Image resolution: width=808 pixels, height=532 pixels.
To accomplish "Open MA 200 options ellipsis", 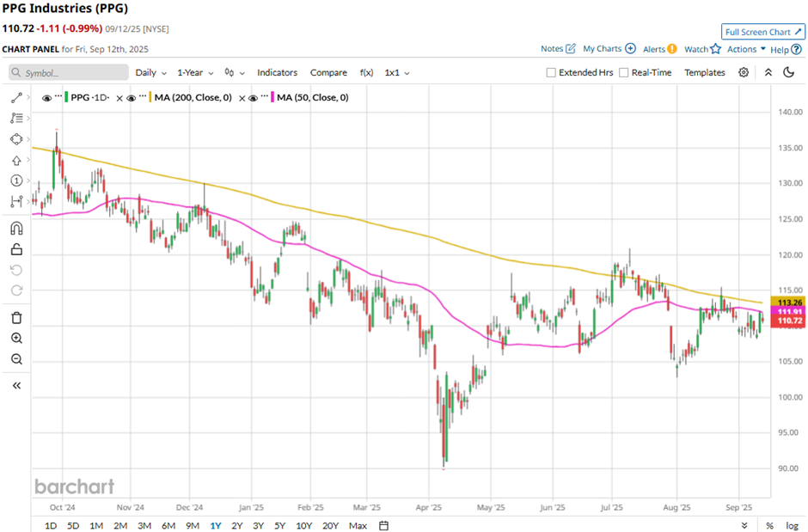I will coord(143,96).
